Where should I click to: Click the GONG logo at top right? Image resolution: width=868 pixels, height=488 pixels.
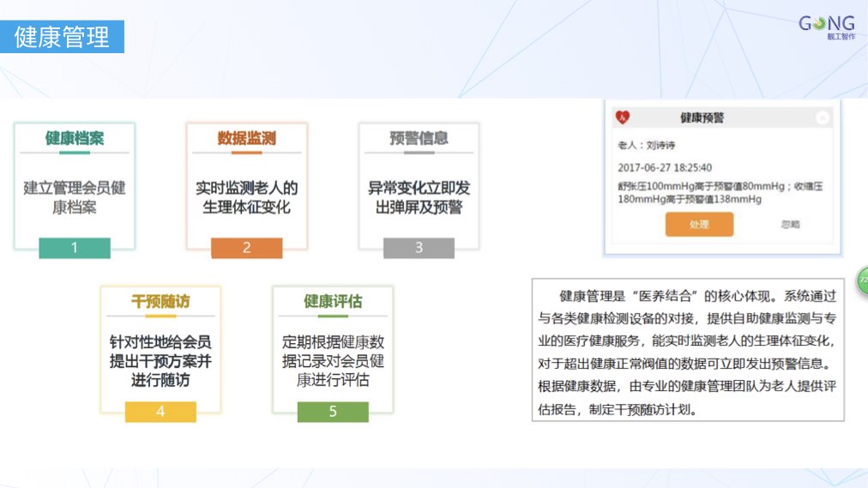[x=827, y=26]
